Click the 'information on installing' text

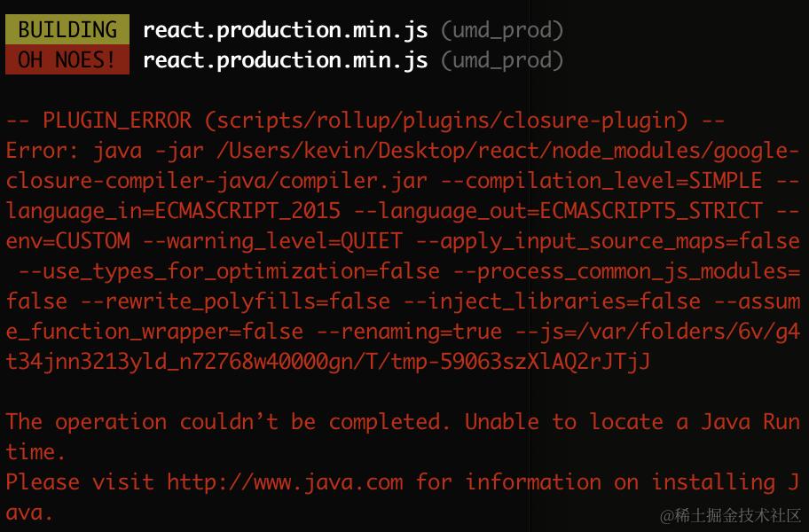[620, 482]
